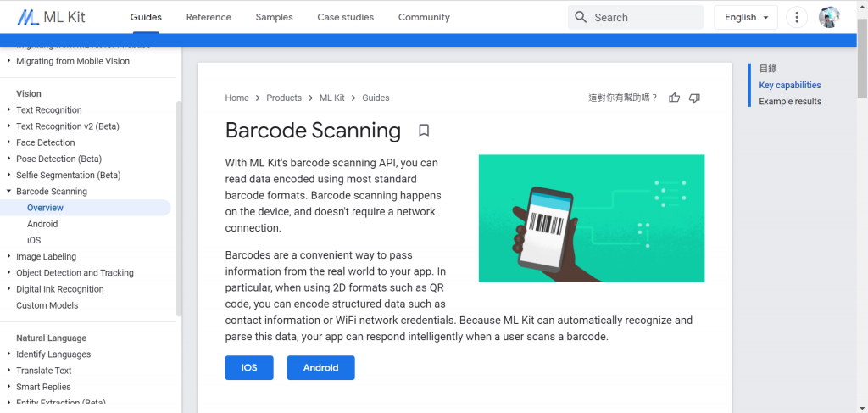The height and width of the screenshot is (413, 868).
Task: Expand the Face Detection section
Action: tap(8, 142)
